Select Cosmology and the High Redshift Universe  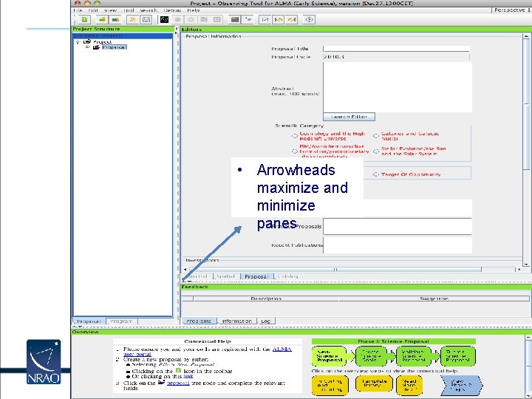point(295,136)
